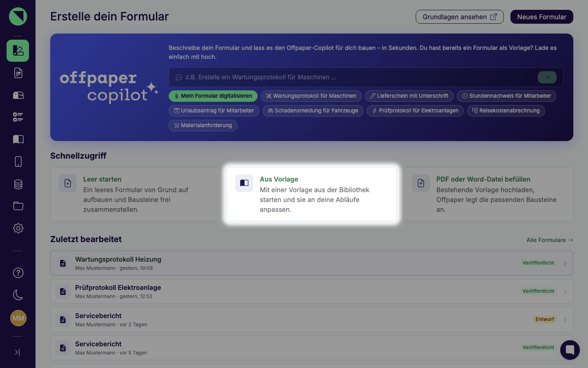
Task: Select the Materialanforderung chip
Action: (203, 126)
